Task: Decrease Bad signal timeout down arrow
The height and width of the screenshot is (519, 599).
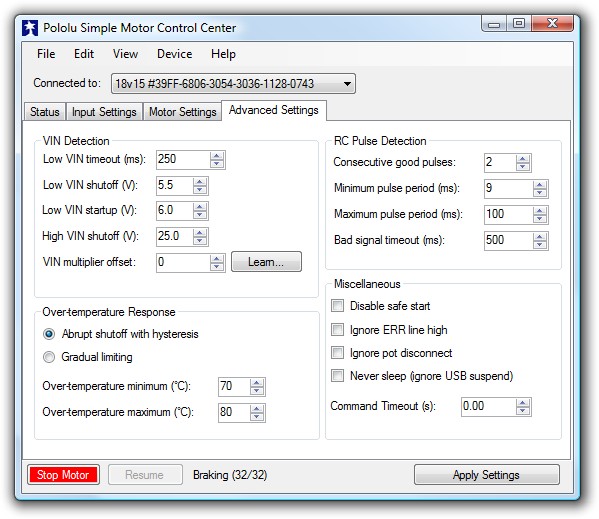Action: [539, 244]
